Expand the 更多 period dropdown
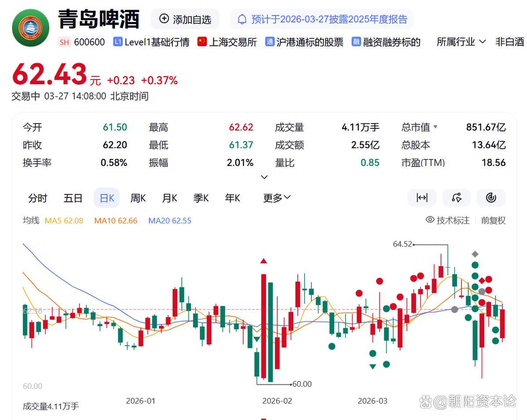The width and height of the screenshot is (527, 420). (x=277, y=198)
